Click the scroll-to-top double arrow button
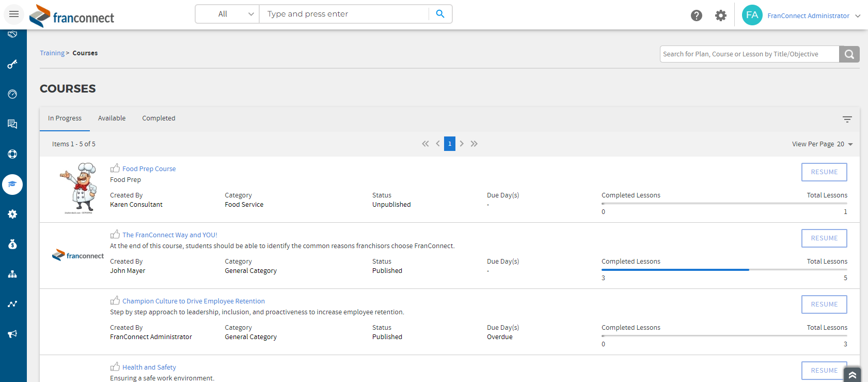The height and width of the screenshot is (382, 868). coord(853,375)
